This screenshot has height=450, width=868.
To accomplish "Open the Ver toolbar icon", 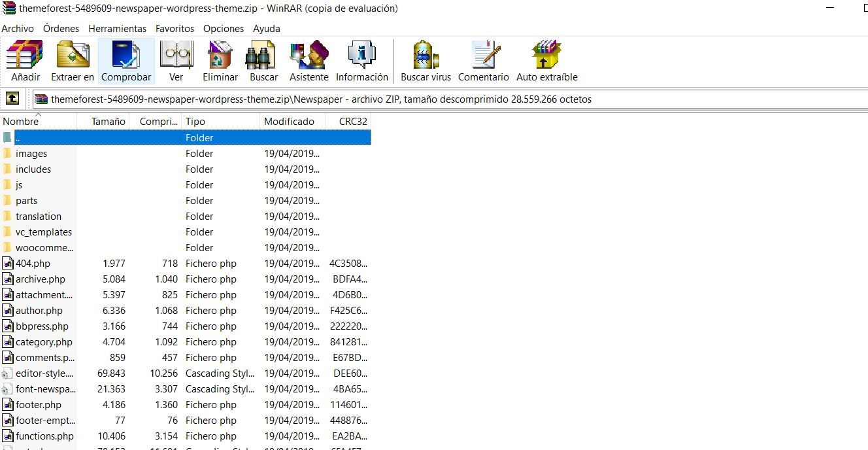I will [x=176, y=55].
